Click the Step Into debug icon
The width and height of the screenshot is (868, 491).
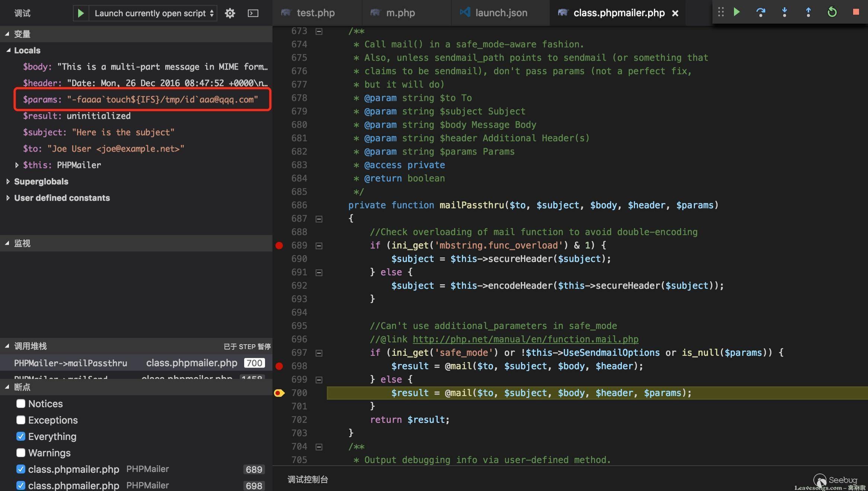coord(784,12)
